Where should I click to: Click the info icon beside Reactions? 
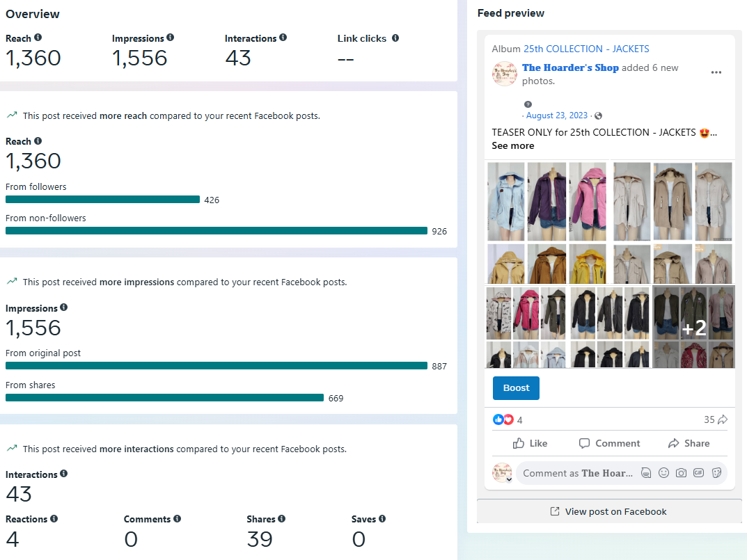click(x=54, y=519)
